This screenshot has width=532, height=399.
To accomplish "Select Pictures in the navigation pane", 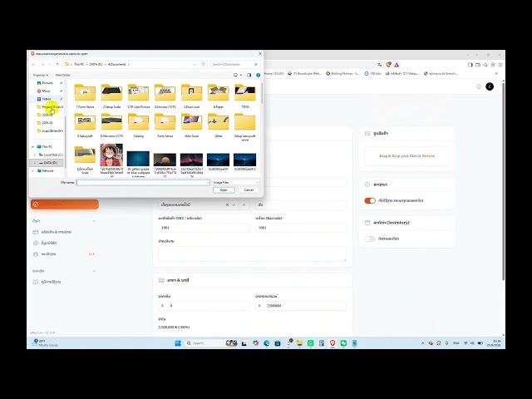I will point(47,83).
